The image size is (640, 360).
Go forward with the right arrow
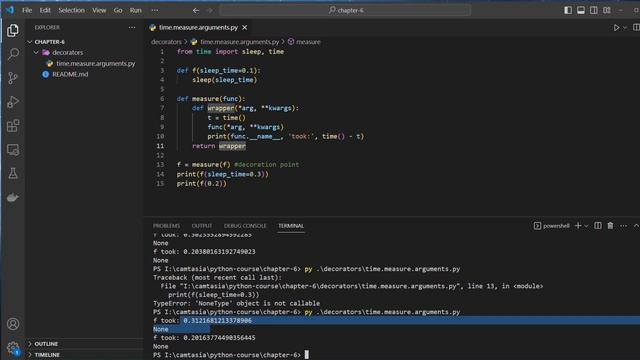coord(209,10)
